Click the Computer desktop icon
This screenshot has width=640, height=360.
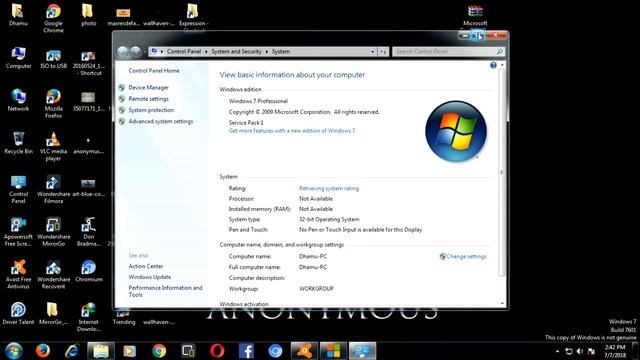18,58
